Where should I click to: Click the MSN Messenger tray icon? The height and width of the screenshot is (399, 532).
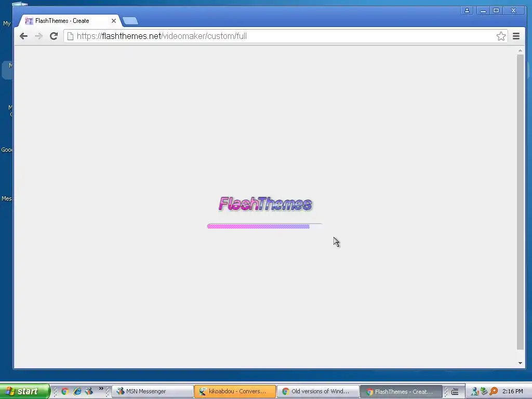coord(474,391)
